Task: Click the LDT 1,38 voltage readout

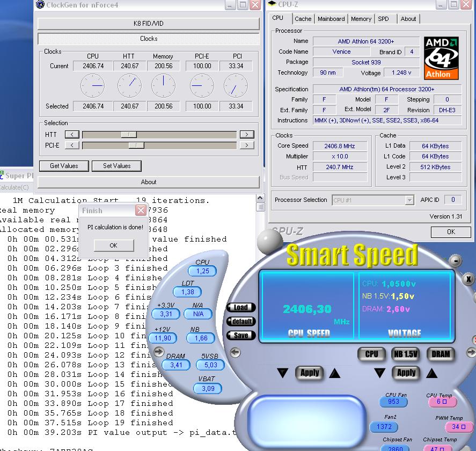Action: click(x=188, y=292)
